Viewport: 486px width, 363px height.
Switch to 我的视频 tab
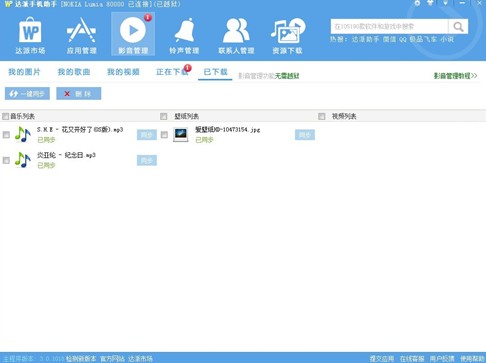(123, 72)
